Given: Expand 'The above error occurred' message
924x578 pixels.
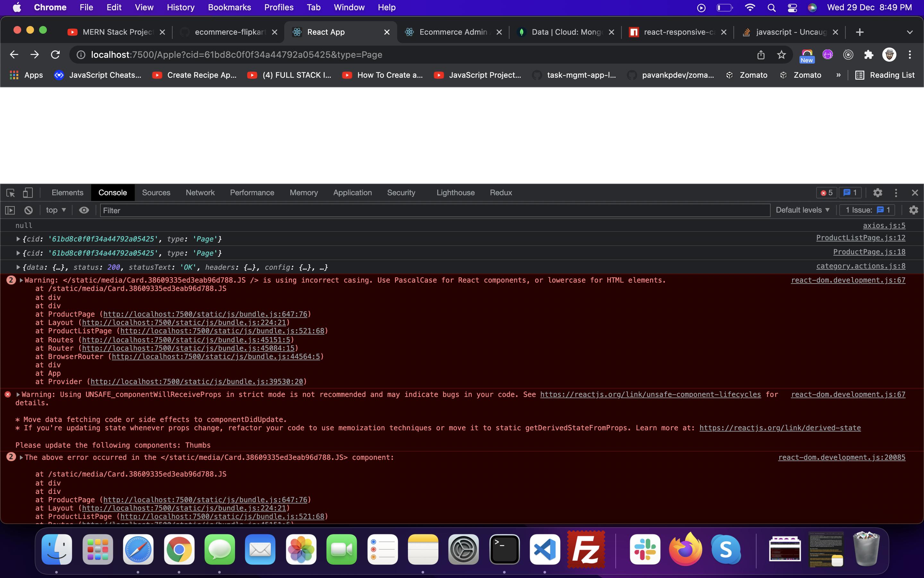Looking at the screenshot, I should (x=21, y=458).
